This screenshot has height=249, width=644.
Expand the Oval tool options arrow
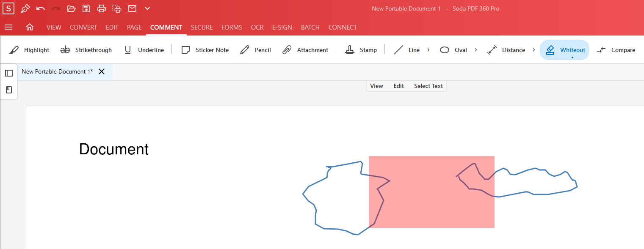pos(475,50)
